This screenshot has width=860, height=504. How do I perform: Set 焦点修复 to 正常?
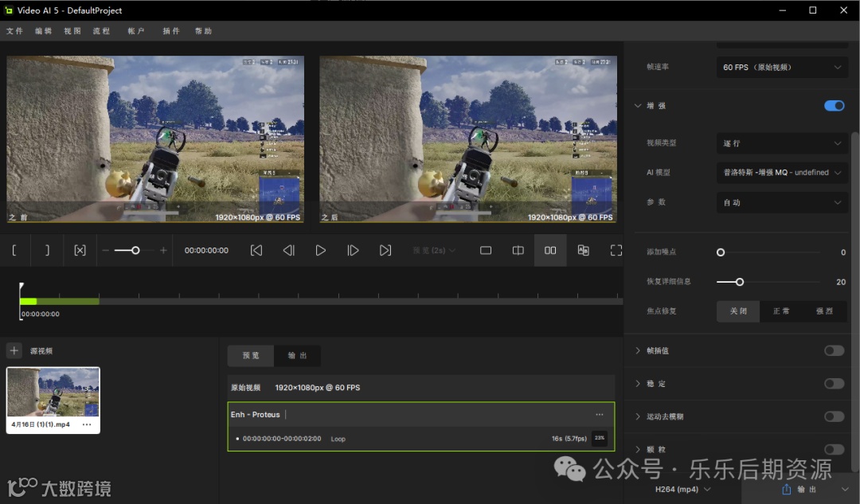(782, 311)
